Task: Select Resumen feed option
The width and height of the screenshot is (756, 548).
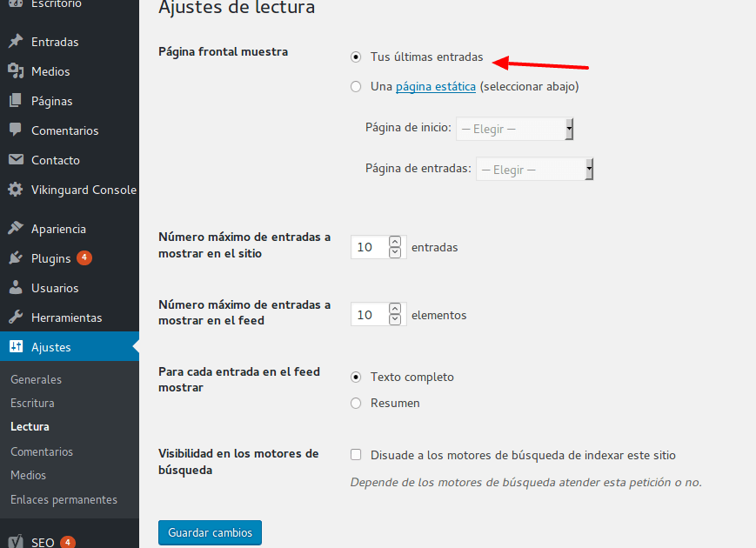Action: pyautogui.click(x=356, y=403)
